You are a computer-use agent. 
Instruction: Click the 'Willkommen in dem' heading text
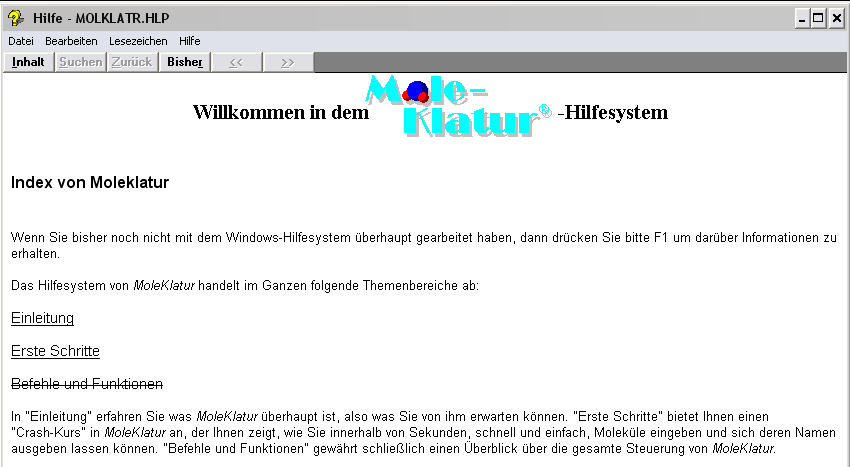[281, 112]
